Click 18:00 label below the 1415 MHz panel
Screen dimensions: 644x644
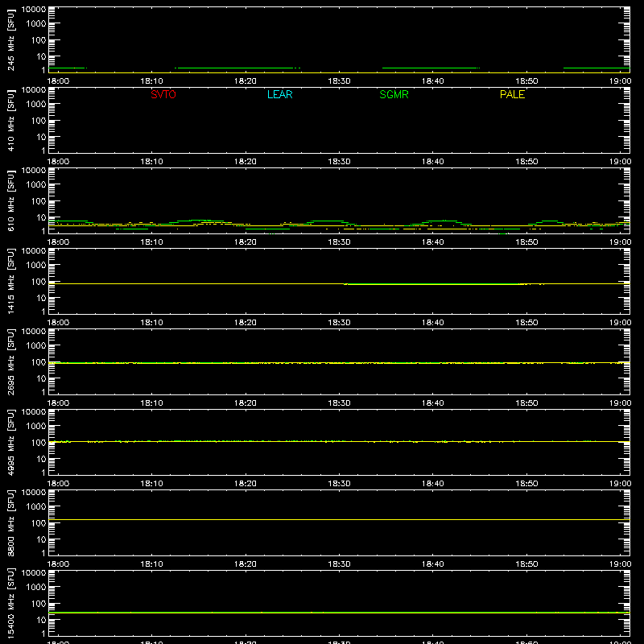[58, 323]
